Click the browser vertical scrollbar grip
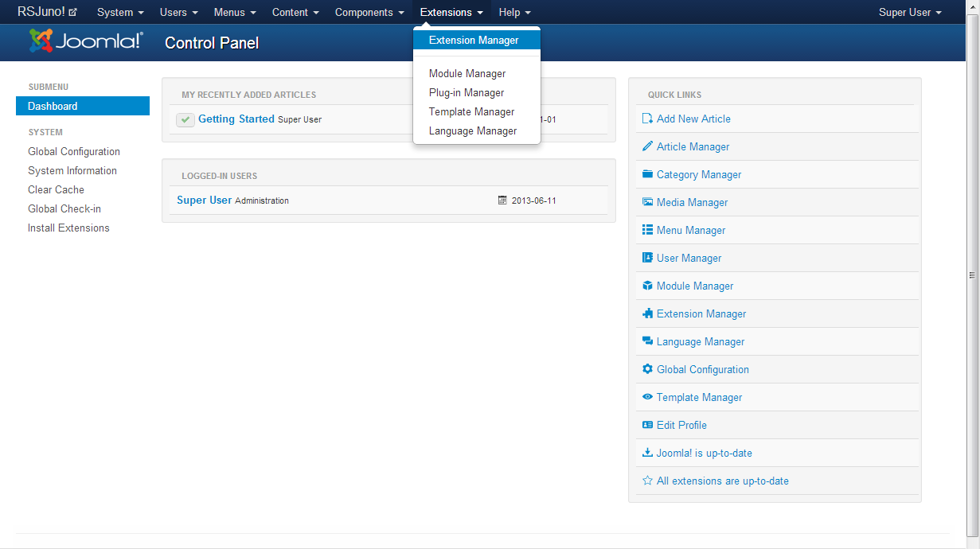The height and width of the screenshot is (549, 980). 971,274
